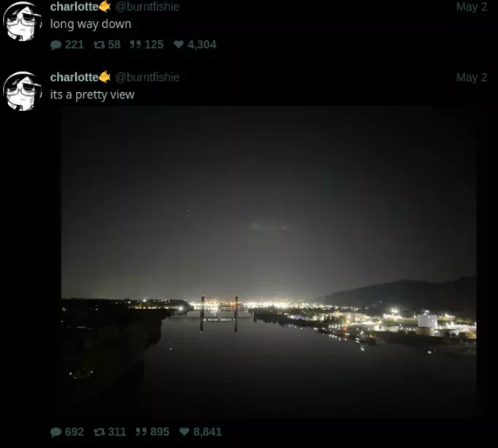Reply to the "its a pretty view" tweet

[56, 432]
